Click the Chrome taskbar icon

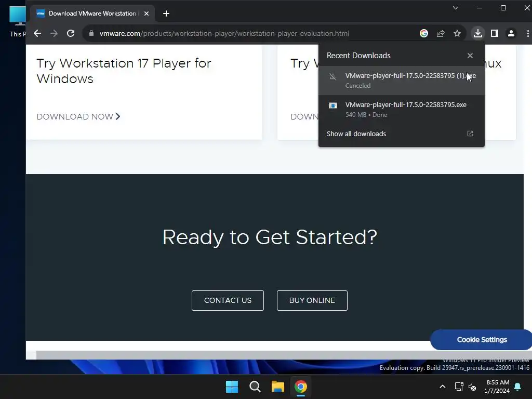(x=301, y=387)
